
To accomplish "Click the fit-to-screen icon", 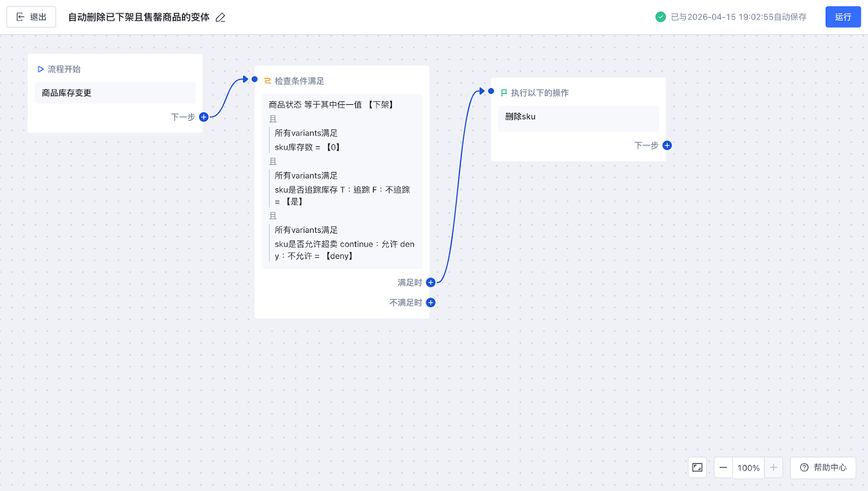I will click(x=697, y=468).
